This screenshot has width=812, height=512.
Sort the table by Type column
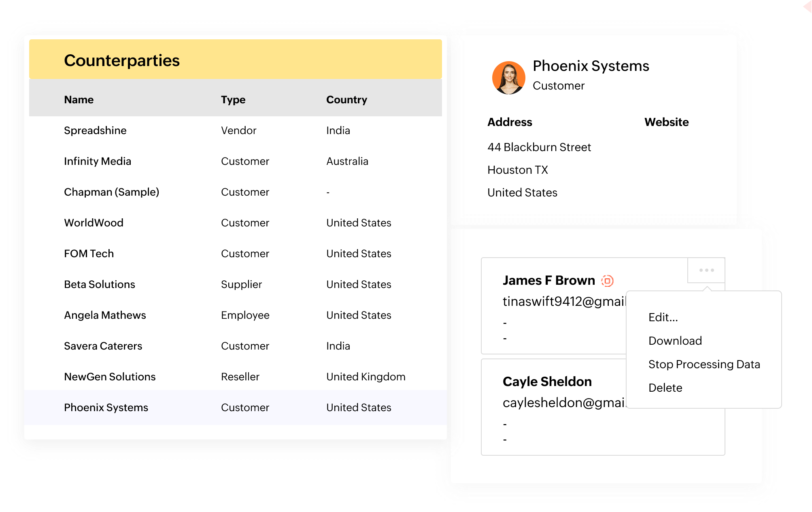tap(233, 99)
